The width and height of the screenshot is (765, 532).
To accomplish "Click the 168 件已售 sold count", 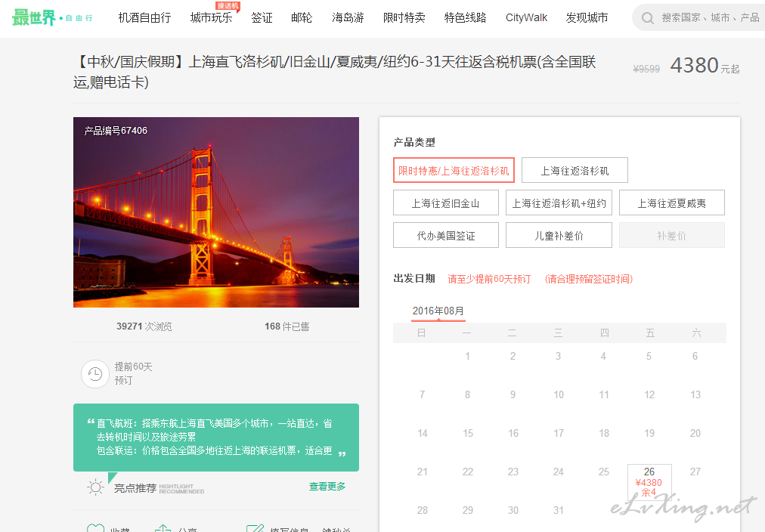I will click(287, 326).
